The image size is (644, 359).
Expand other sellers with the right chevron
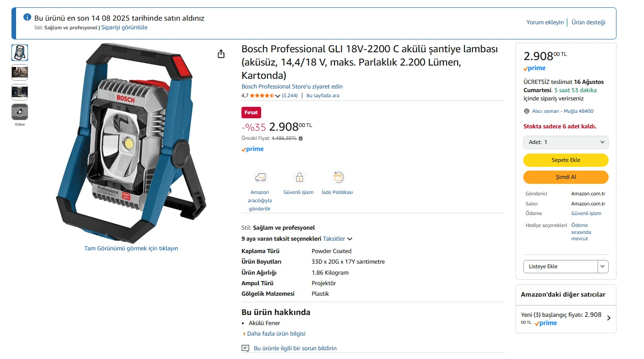[x=609, y=318]
